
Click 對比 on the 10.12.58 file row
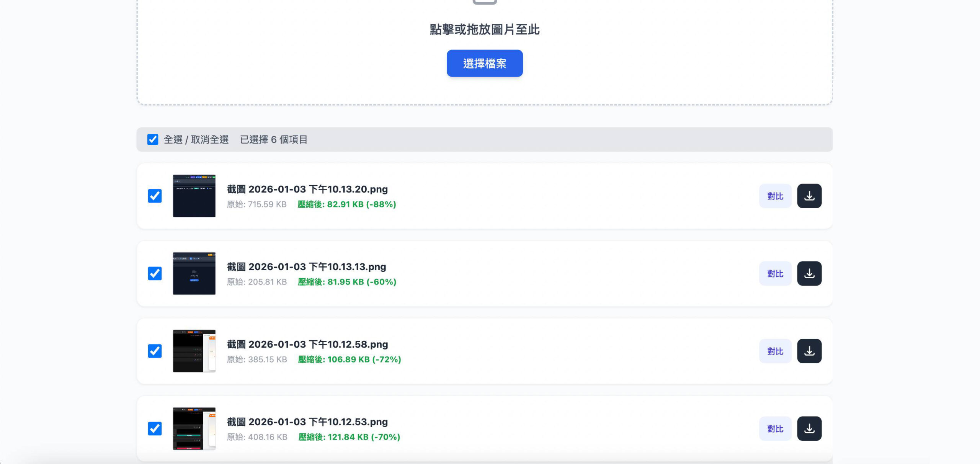point(775,351)
